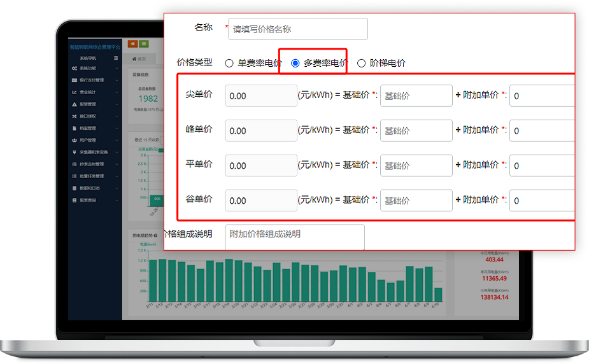Click the help icon next to 用电量趋势
589x364 pixels.
pos(155,235)
